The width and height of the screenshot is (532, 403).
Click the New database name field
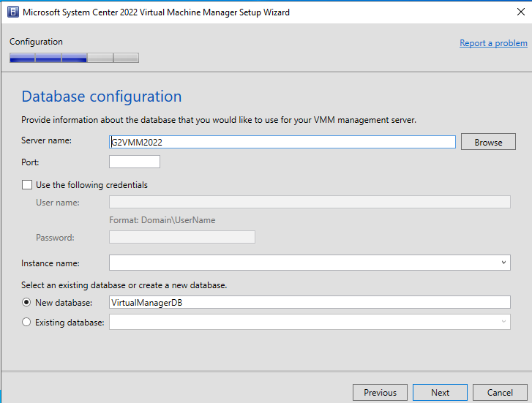point(309,303)
